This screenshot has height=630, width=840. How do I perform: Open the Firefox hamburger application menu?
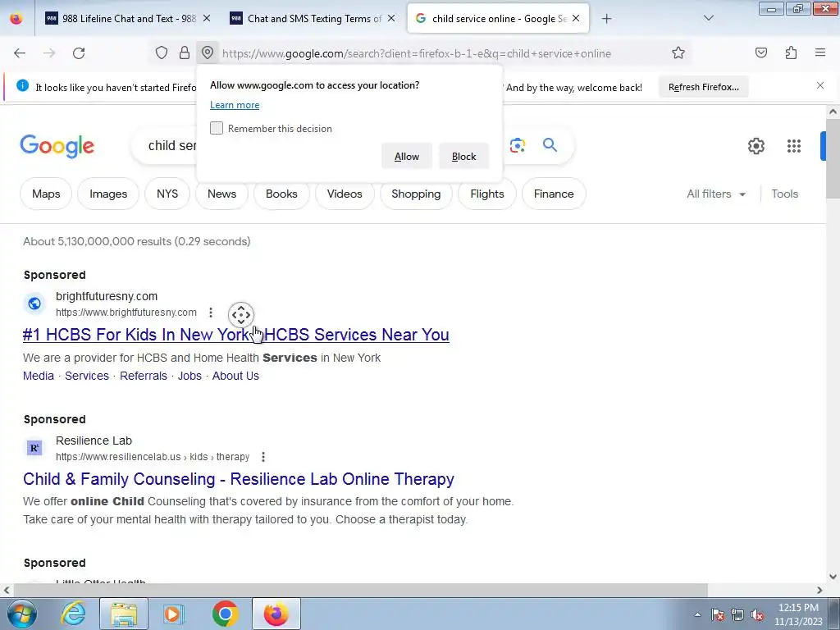point(820,52)
